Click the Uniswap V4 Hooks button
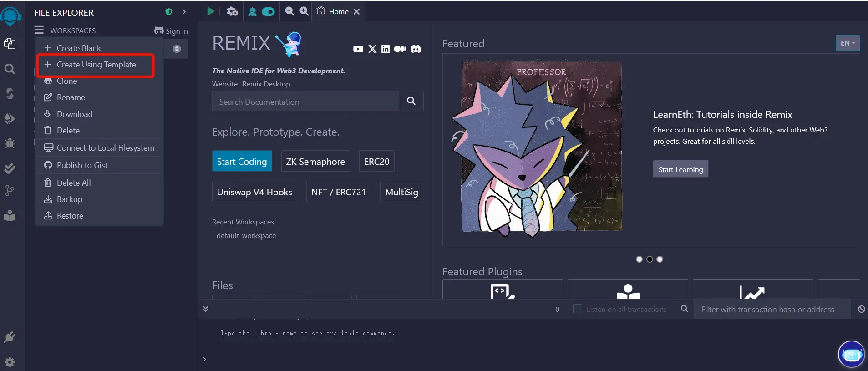This screenshot has height=371, width=868. (x=254, y=192)
